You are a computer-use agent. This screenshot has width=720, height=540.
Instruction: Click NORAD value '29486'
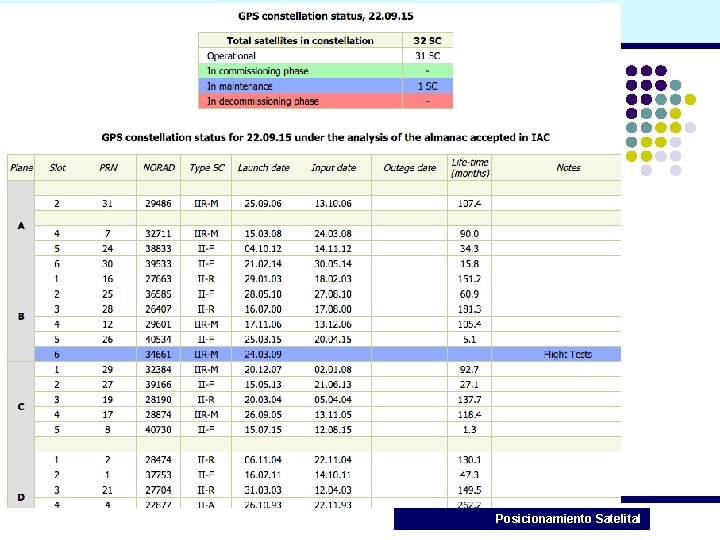tap(158, 203)
